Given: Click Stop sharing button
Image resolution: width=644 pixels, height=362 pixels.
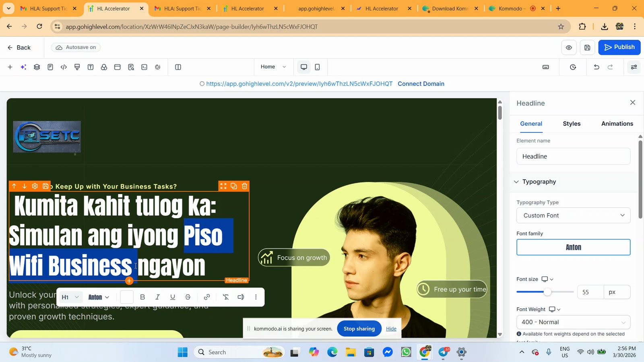Looking at the screenshot, I should pyautogui.click(x=359, y=329).
